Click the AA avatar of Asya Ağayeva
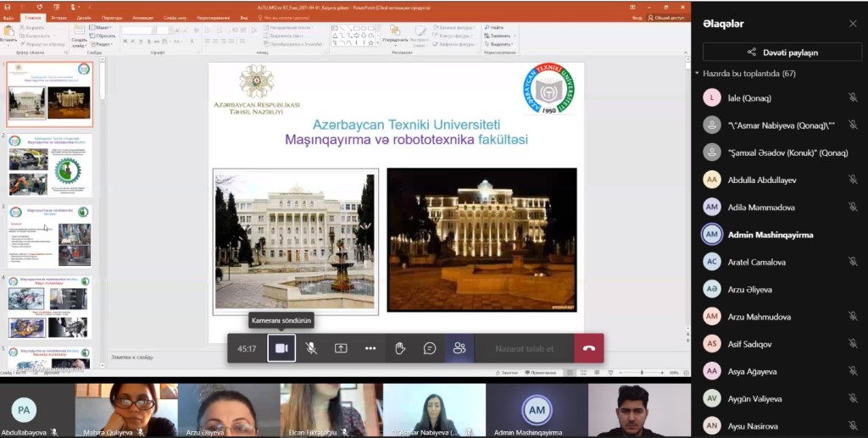Screen dimensions: 868x438 (712, 372)
